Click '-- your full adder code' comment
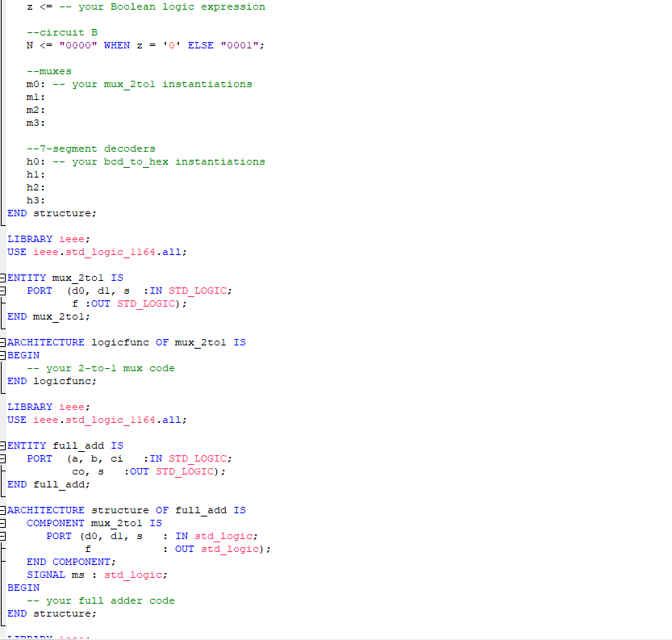Viewport: 672px width, 640px height. click(101, 600)
